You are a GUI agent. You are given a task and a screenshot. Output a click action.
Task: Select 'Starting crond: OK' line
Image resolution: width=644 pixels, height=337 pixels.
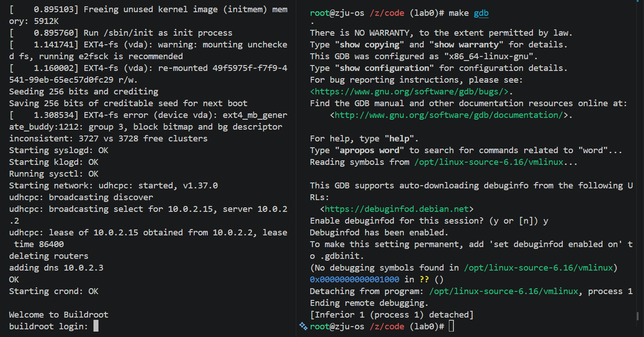point(54,291)
